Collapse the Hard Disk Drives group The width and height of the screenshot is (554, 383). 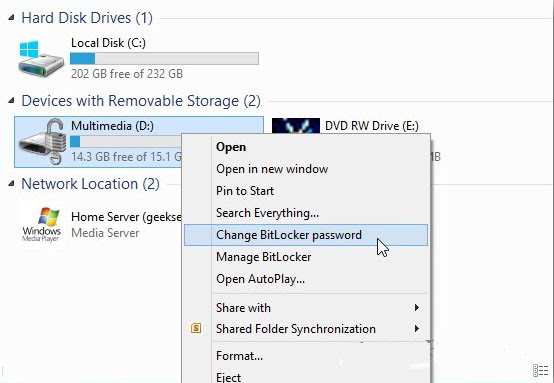pos(11,17)
